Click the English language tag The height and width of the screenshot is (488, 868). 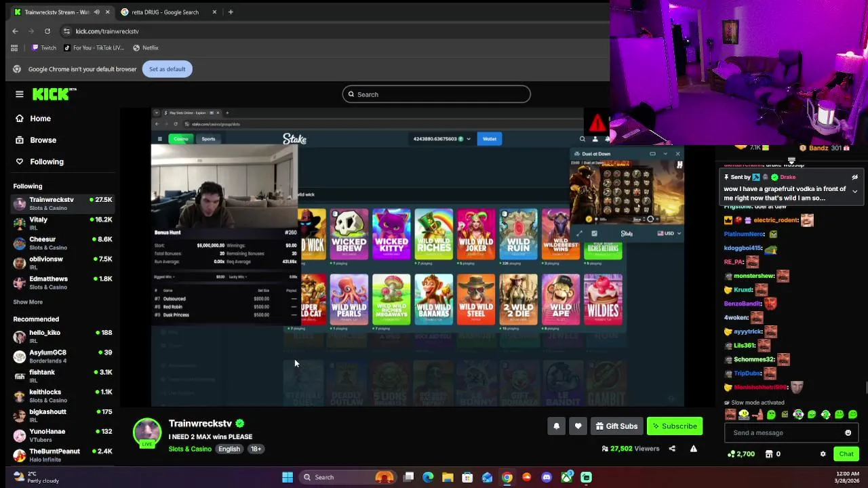coord(229,449)
